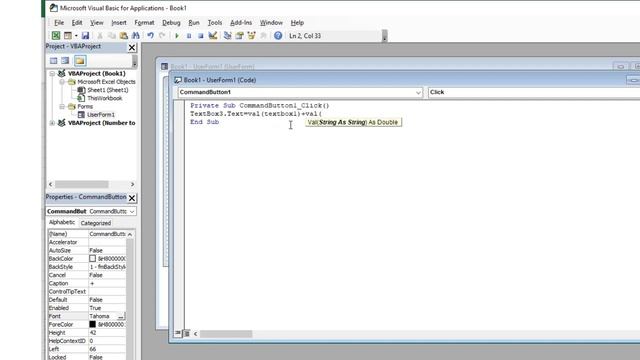Click the Insert UserForm toolbar icon
The width and height of the screenshot is (640, 360).
68,36
